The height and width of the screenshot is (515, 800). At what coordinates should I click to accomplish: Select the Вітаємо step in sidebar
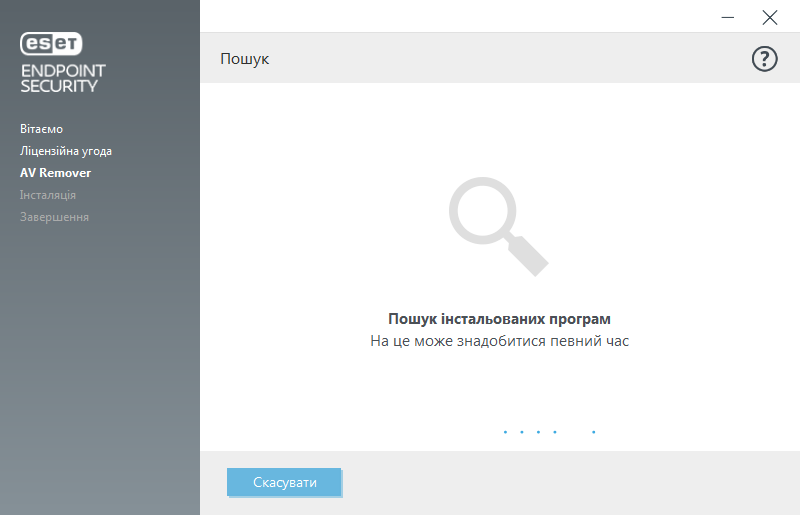click(41, 129)
